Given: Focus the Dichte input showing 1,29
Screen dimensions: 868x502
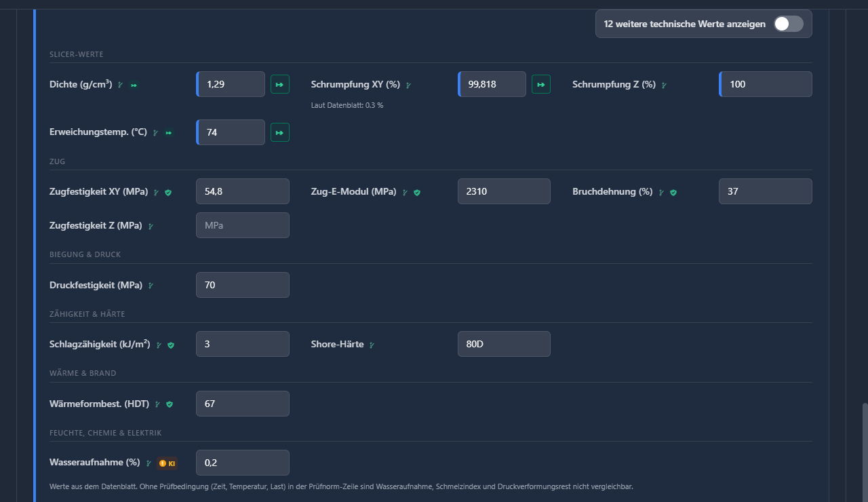Looking at the screenshot, I should click(231, 84).
